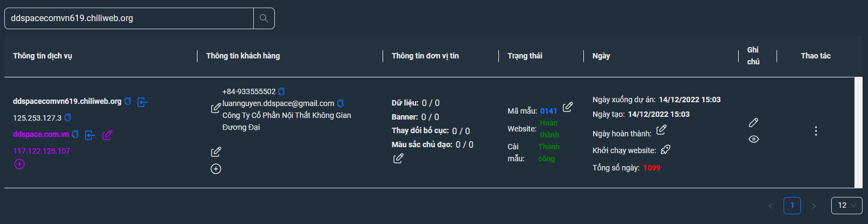Go to the next page arrow
Screen dimensions: 868x224
(813, 206)
